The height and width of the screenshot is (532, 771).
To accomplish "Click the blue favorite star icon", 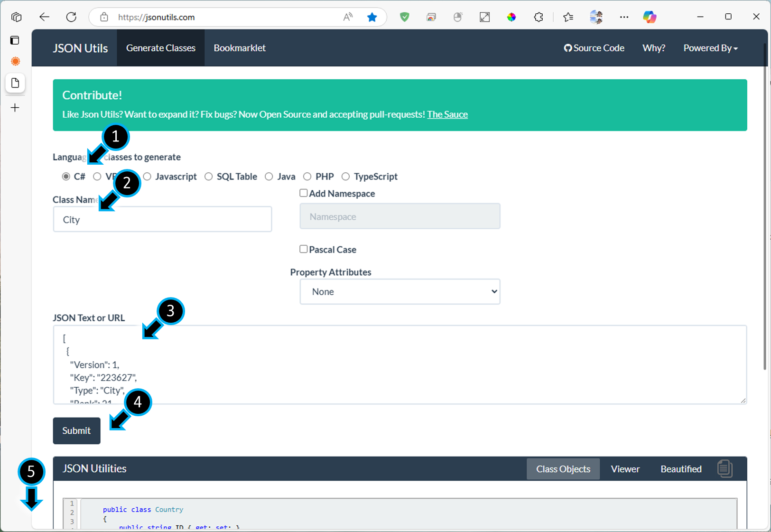I will tap(372, 17).
